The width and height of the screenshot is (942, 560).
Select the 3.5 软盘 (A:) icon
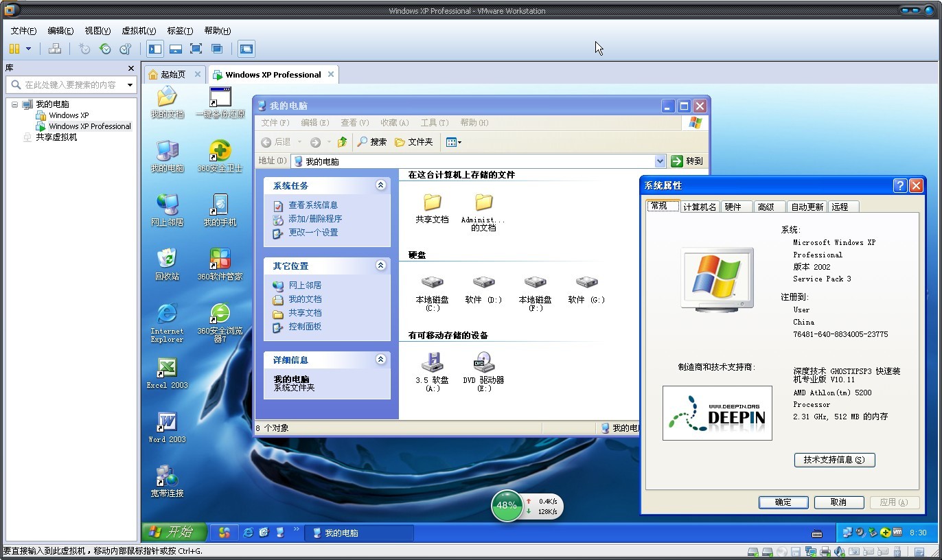(432, 372)
